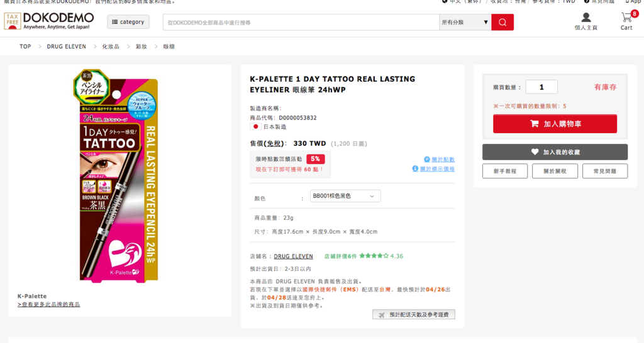Open the category menu
The image size is (644, 343).
[128, 22]
